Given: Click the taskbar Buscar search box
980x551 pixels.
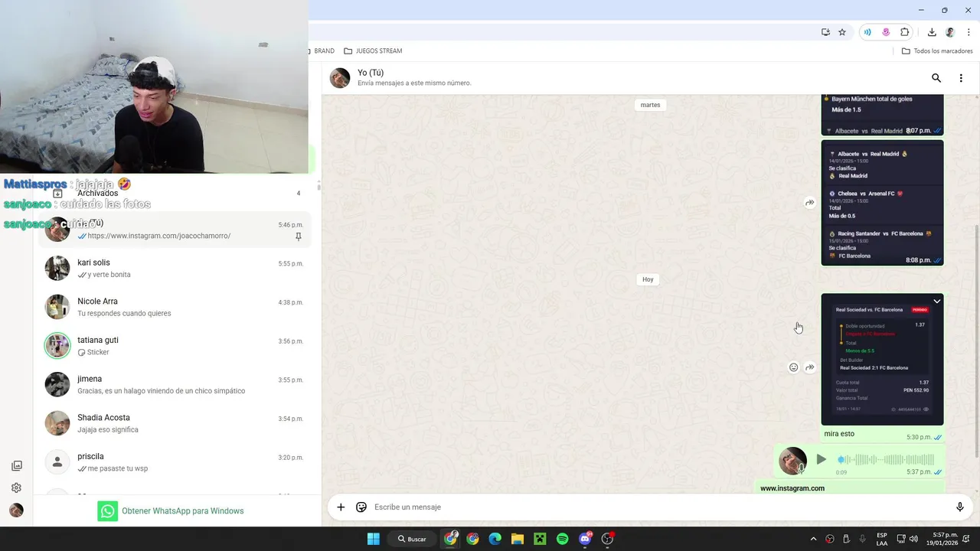Looking at the screenshot, I should 411,539.
